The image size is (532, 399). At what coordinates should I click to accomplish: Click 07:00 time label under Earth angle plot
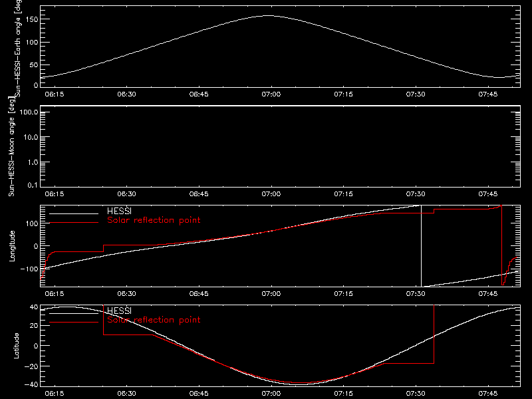point(271,94)
